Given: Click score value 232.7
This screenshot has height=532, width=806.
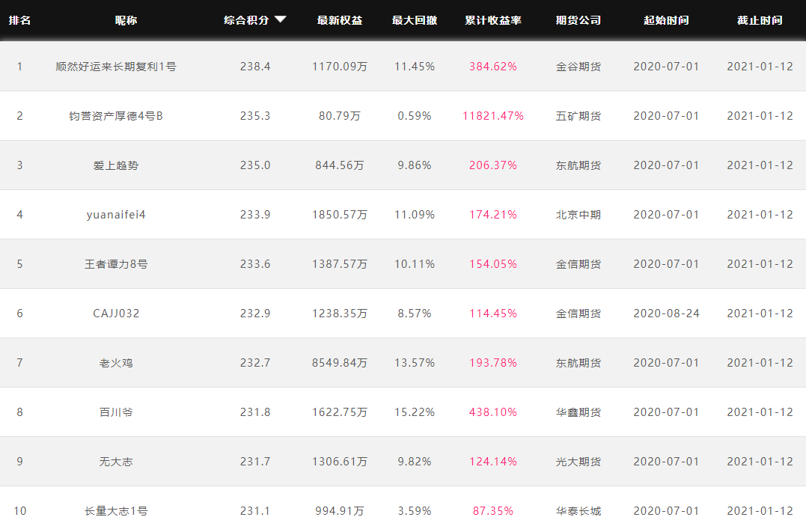Looking at the screenshot, I should (x=255, y=362).
